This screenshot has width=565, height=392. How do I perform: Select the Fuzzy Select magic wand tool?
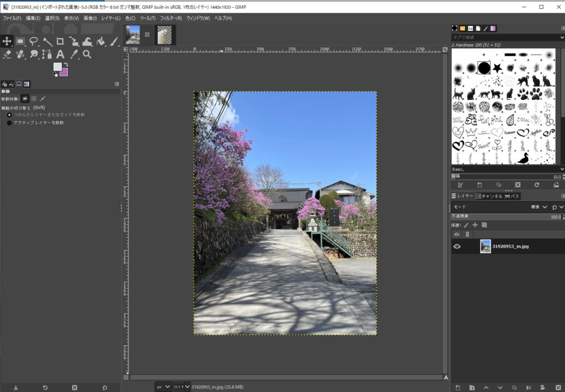(x=47, y=41)
